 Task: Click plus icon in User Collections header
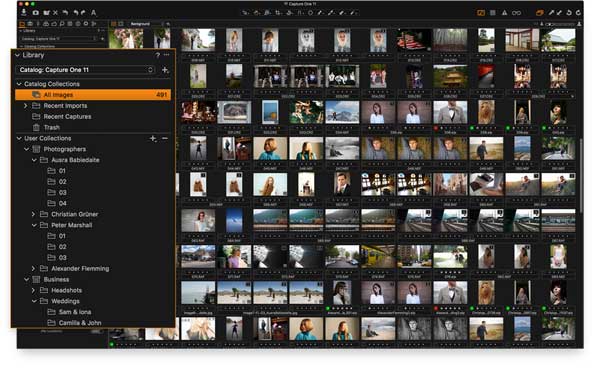153,138
